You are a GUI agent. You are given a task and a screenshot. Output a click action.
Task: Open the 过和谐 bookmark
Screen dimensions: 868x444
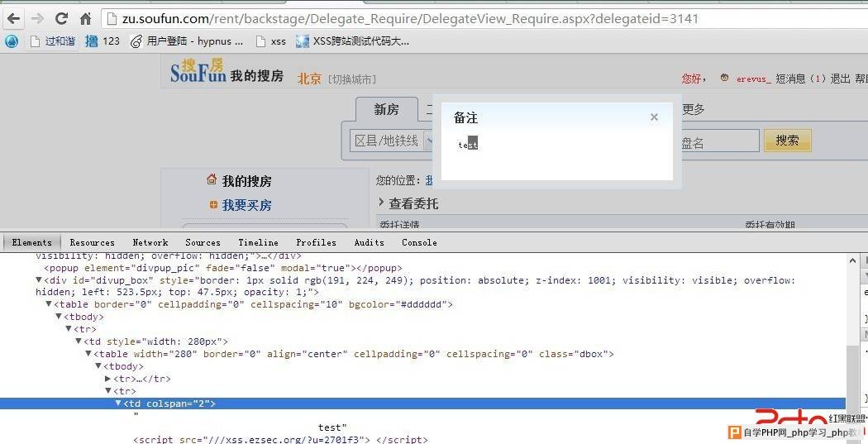(53, 41)
